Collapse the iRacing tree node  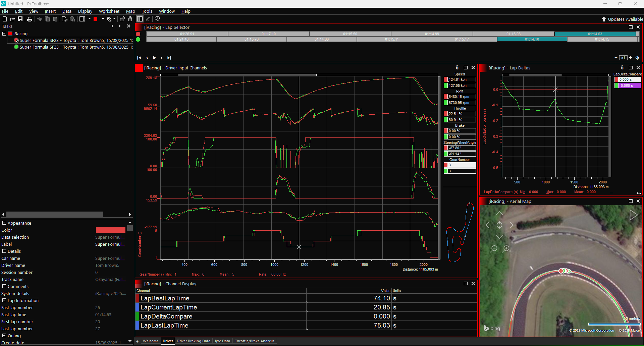pyautogui.click(x=4, y=34)
